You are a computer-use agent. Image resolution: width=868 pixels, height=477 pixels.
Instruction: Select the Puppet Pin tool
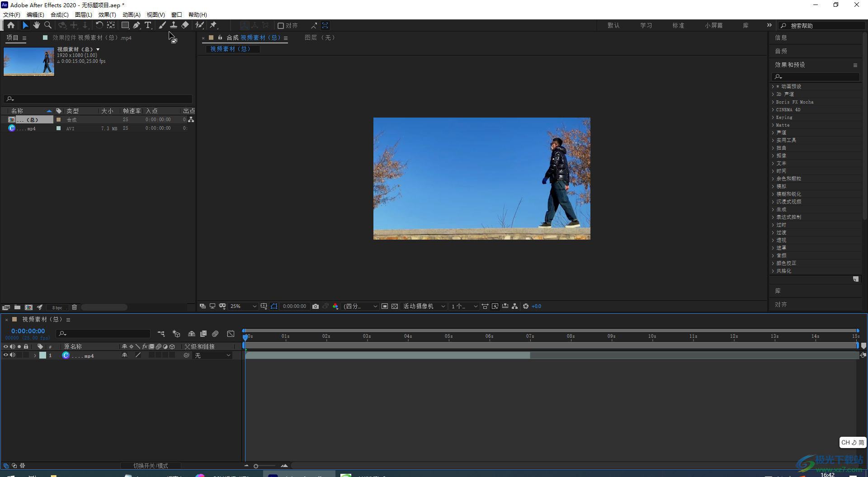(213, 25)
